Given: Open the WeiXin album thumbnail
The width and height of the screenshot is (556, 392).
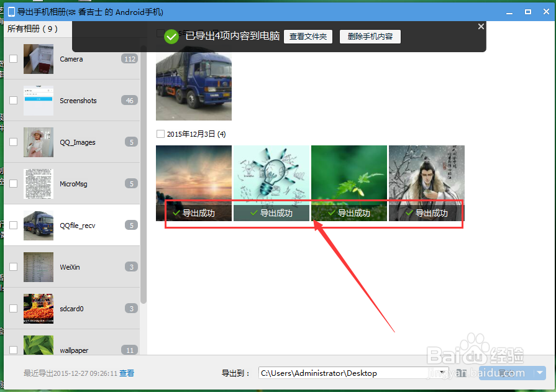Looking at the screenshot, I should [39, 267].
